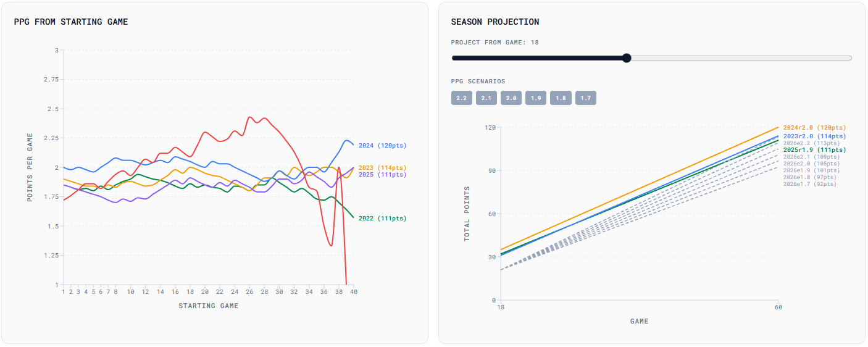Select the 2023 (114pts) label in PPG chart
This screenshot has height=347, width=868.
click(382, 168)
